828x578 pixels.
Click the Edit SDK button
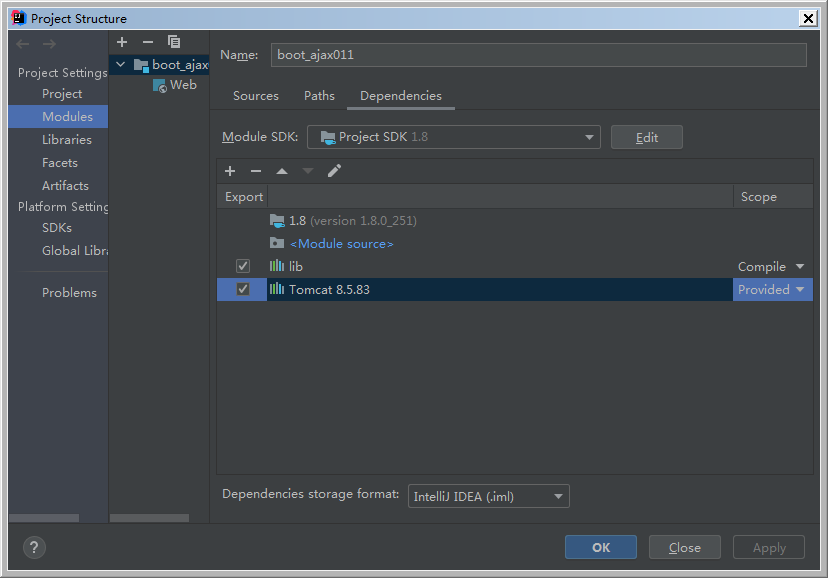pyautogui.click(x=646, y=137)
